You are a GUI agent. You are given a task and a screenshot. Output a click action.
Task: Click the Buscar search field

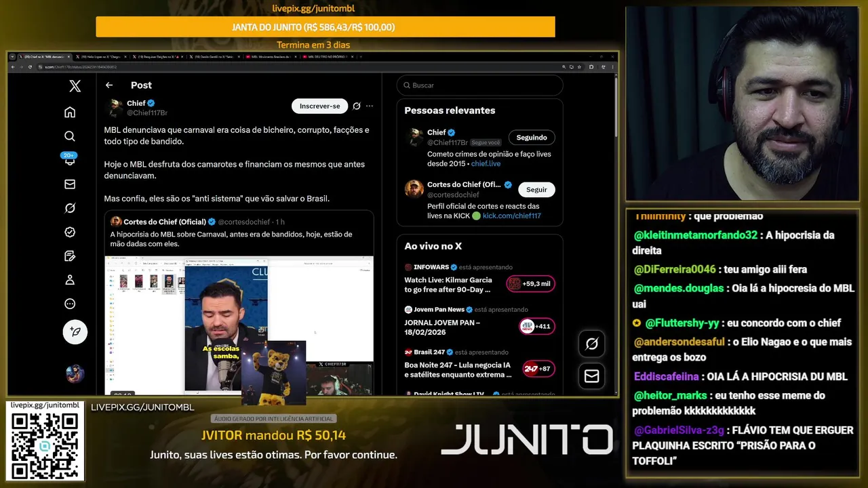[480, 85]
